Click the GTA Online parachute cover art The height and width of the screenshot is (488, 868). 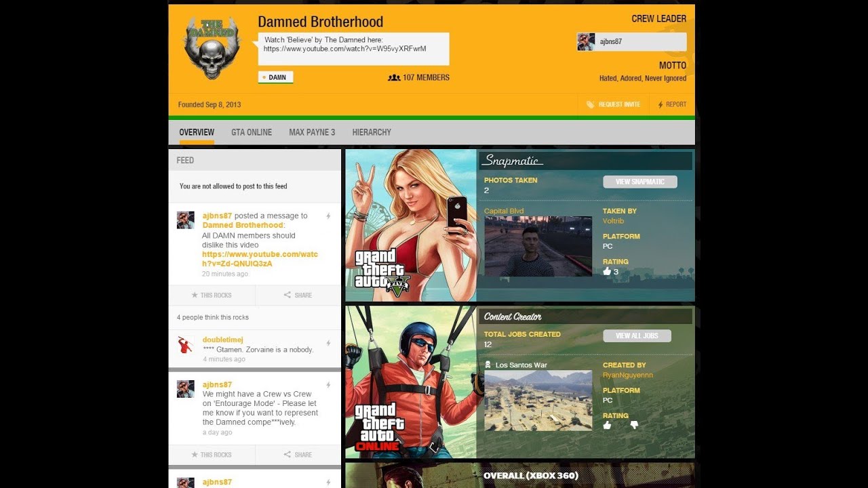[x=411, y=382]
